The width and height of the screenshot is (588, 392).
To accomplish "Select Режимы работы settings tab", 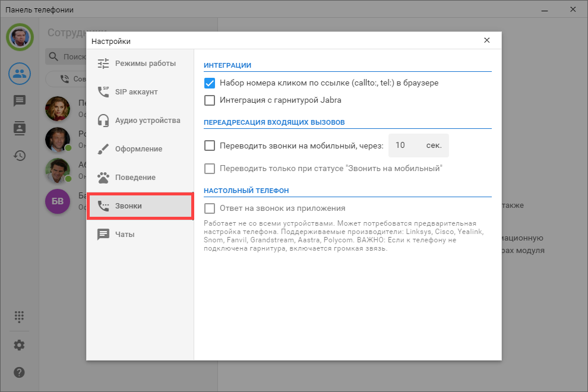I will (x=140, y=64).
